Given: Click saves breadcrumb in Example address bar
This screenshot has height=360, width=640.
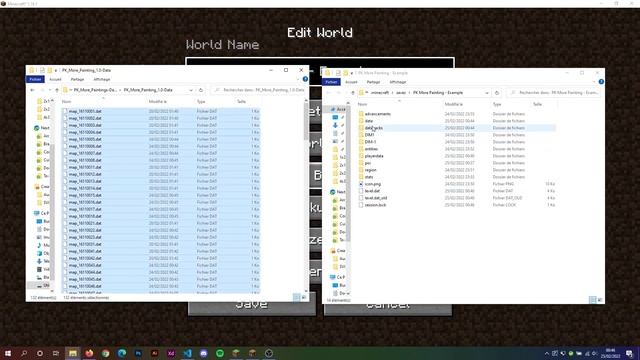Looking at the screenshot, I should tap(401, 93).
